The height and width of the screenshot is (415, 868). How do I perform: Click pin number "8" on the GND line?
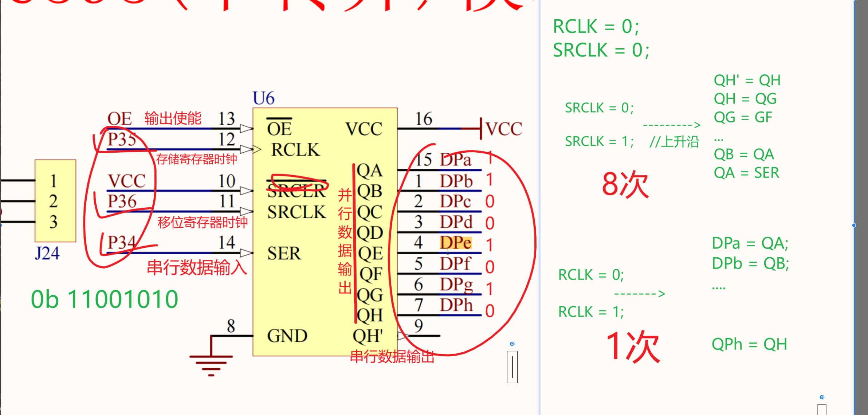tap(231, 326)
